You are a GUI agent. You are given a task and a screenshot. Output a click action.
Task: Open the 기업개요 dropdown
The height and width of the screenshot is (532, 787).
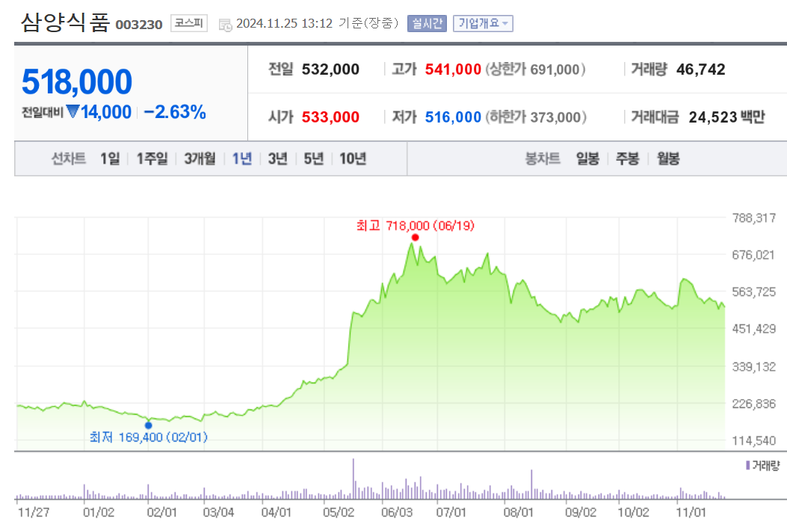483,24
